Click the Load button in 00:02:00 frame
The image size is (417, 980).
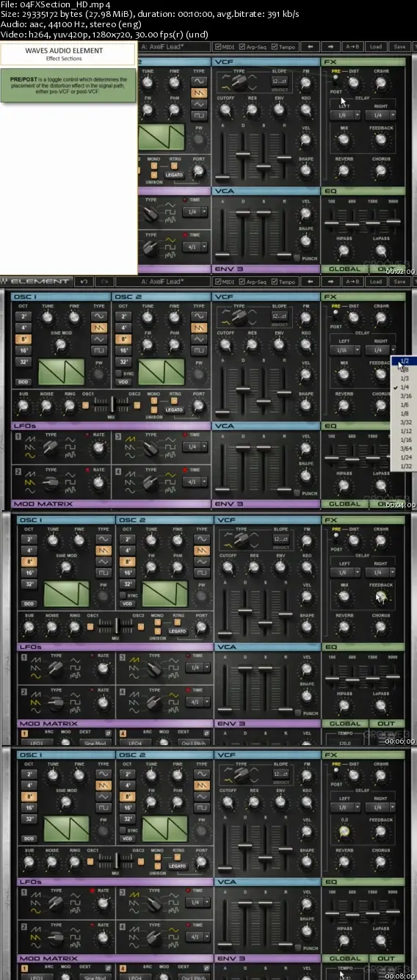pos(377,46)
